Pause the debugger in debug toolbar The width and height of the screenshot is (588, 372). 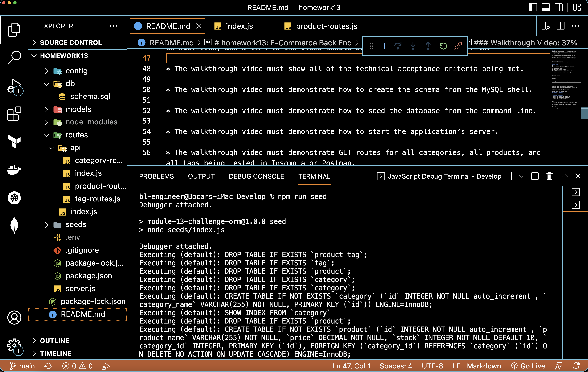(x=383, y=46)
